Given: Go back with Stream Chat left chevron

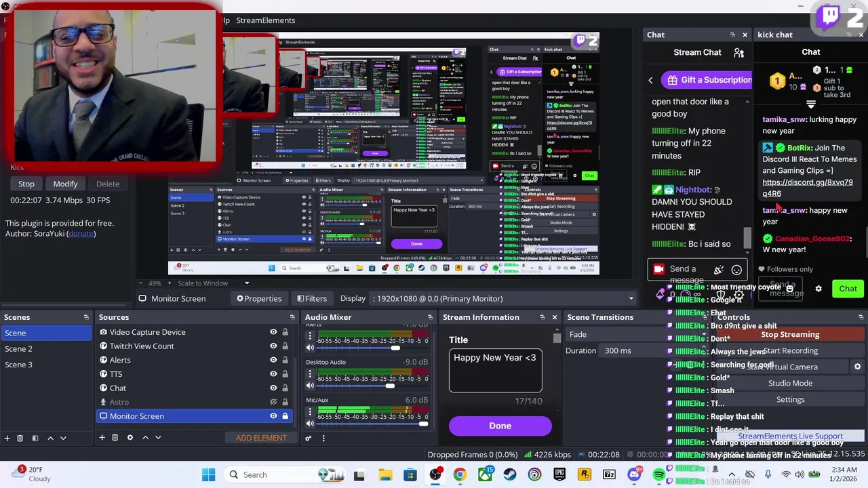Looking at the screenshot, I should [650, 80].
